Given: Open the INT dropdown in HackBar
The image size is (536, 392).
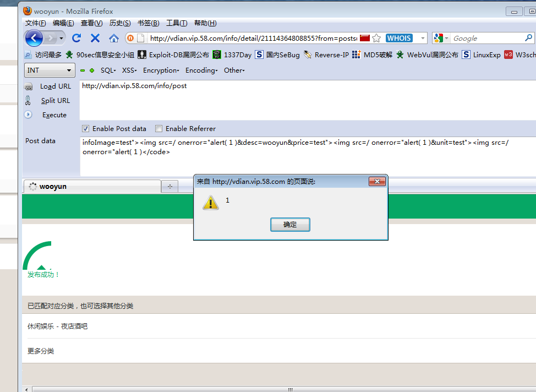Looking at the screenshot, I should click(50, 70).
